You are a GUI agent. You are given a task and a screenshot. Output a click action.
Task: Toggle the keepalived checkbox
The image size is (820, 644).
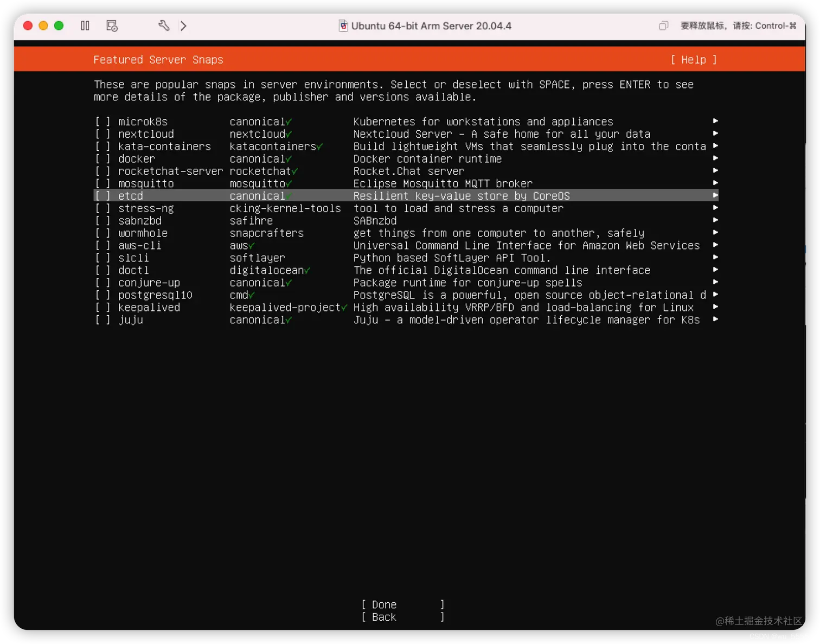102,308
